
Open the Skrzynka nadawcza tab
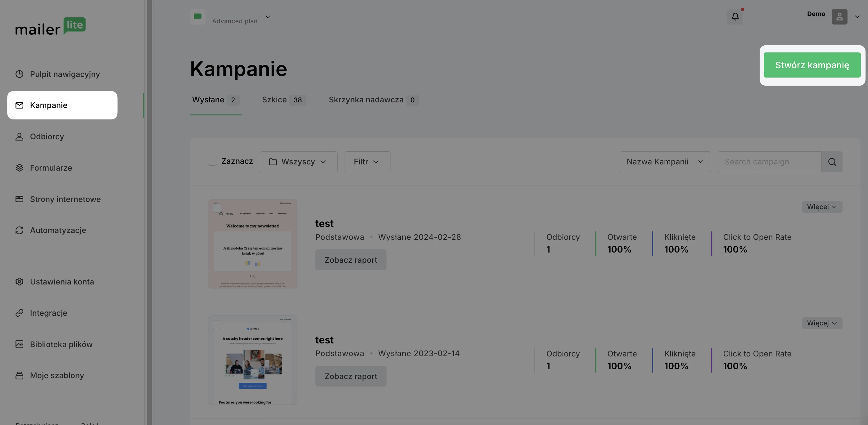[x=373, y=100]
